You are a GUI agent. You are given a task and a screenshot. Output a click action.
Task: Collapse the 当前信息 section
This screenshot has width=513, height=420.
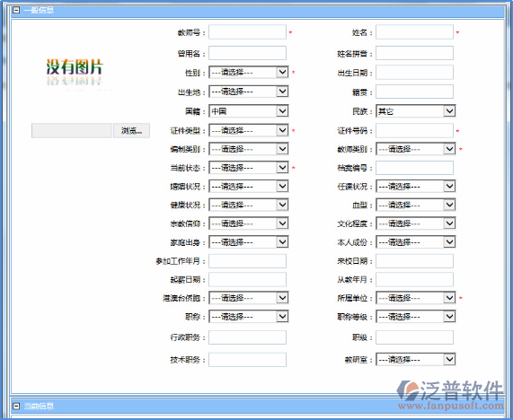(x=16, y=406)
